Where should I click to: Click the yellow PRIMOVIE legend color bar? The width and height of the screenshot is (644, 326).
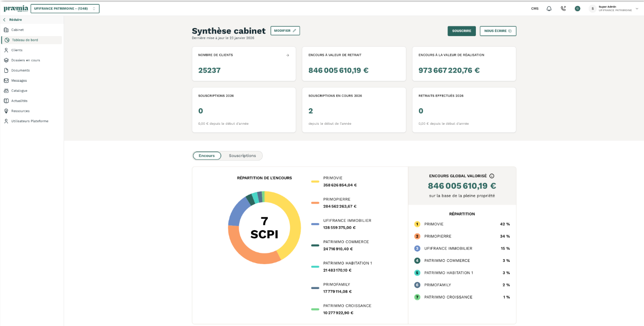click(315, 181)
